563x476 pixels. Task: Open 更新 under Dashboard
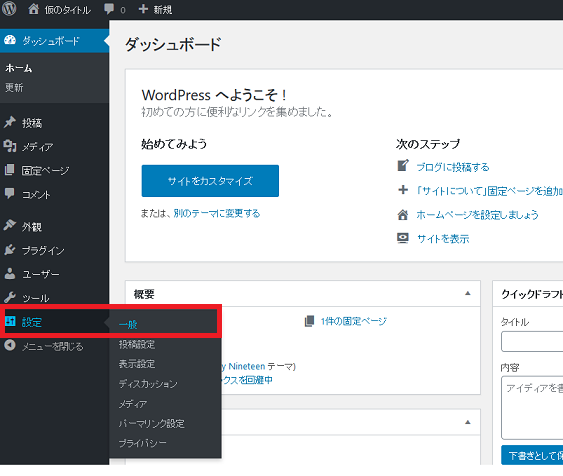14,87
